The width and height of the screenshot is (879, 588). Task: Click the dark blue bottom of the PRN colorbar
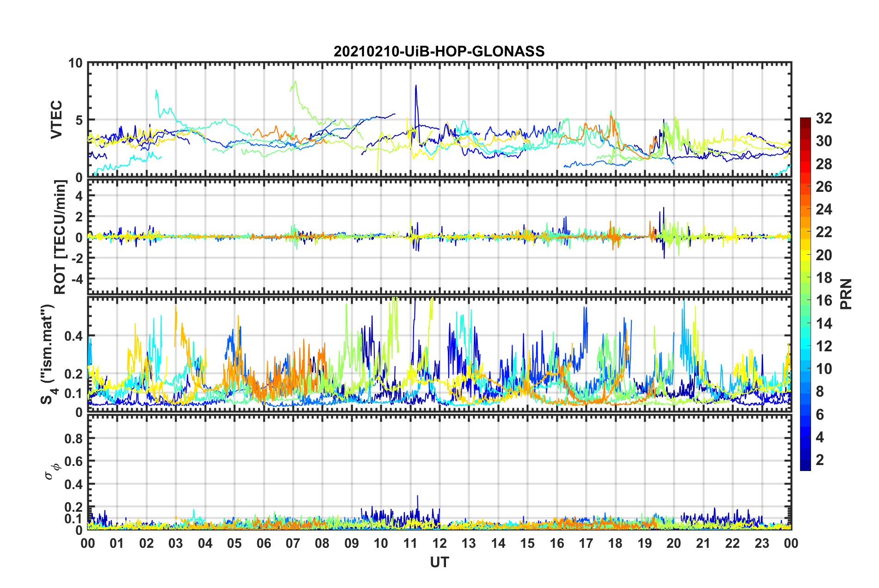click(805, 466)
